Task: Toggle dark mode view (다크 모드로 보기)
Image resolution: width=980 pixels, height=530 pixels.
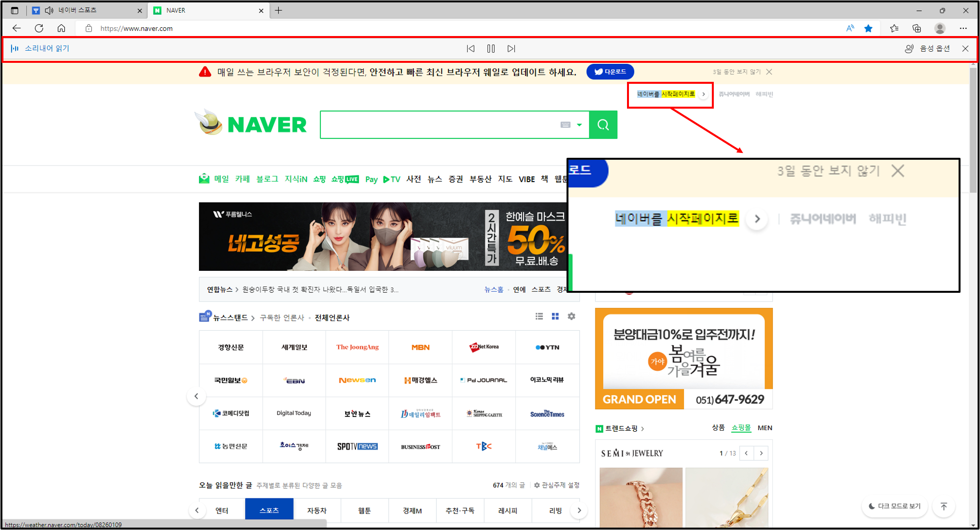Action: (894, 506)
